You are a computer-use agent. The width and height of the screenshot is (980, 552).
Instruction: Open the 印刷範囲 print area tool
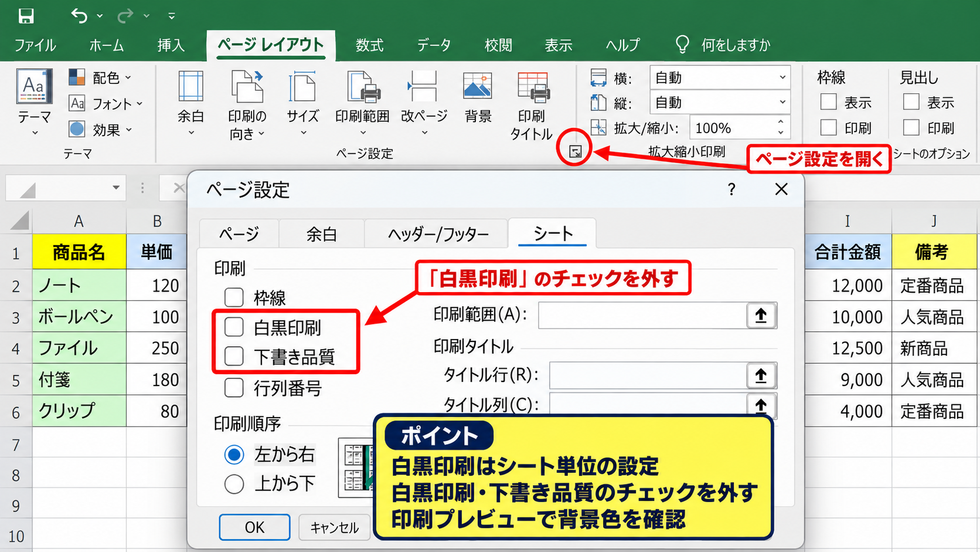point(362,103)
